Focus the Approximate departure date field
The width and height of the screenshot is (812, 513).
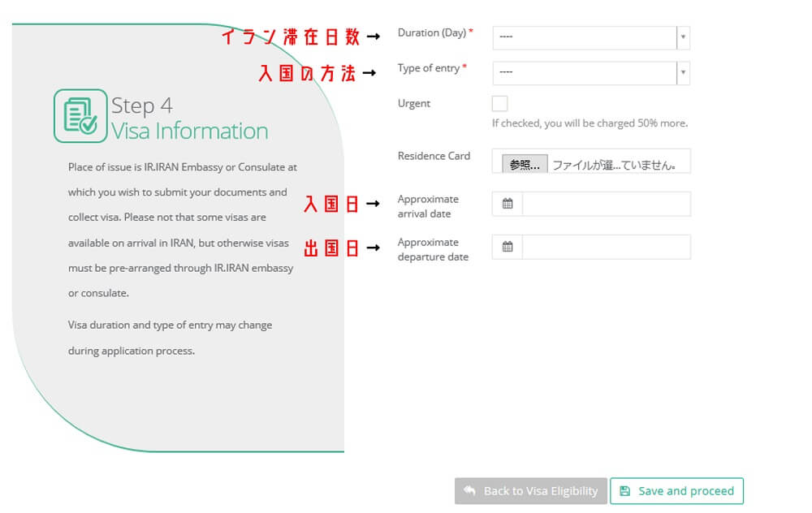[x=606, y=247]
